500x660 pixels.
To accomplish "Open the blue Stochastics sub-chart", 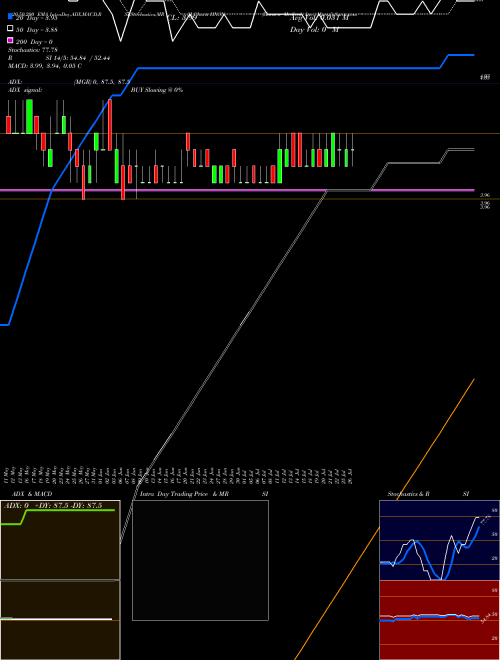I will click(439, 540).
